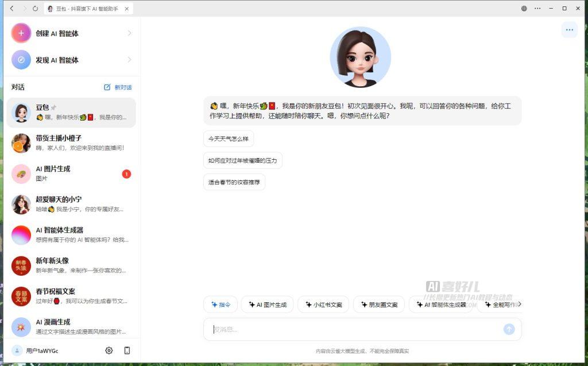Click the AI 图片生成 shortcut chip

pyautogui.click(x=268, y=305)
